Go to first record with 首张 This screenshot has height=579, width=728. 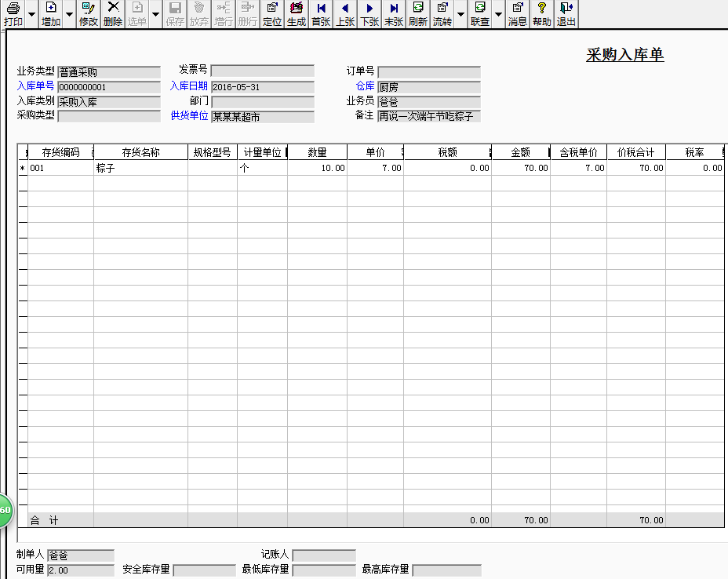(x=321, y=14)
